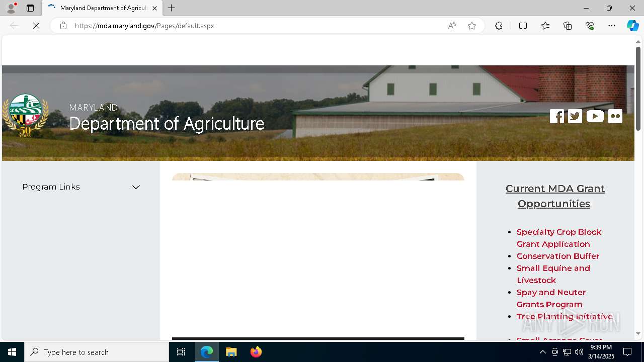This screenshot has height=362, width=644.
Task: Open the Twitter social icon
Action: click(575, 116)
